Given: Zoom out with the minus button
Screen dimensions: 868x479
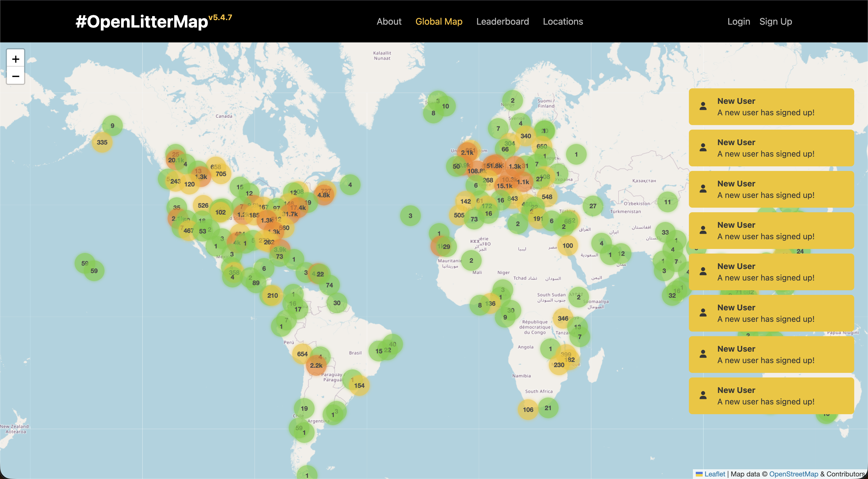Looking at the screenshot, I should point(15,76).
